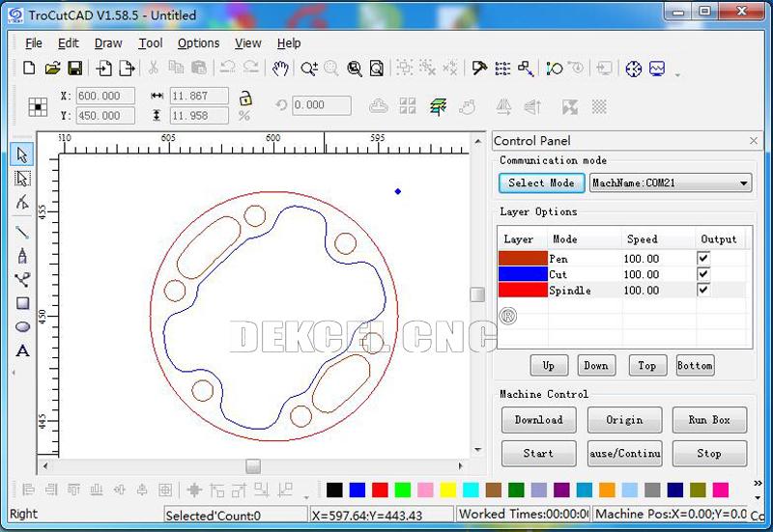
Task: Click the Download button
Action: click(x=538, y=420)
